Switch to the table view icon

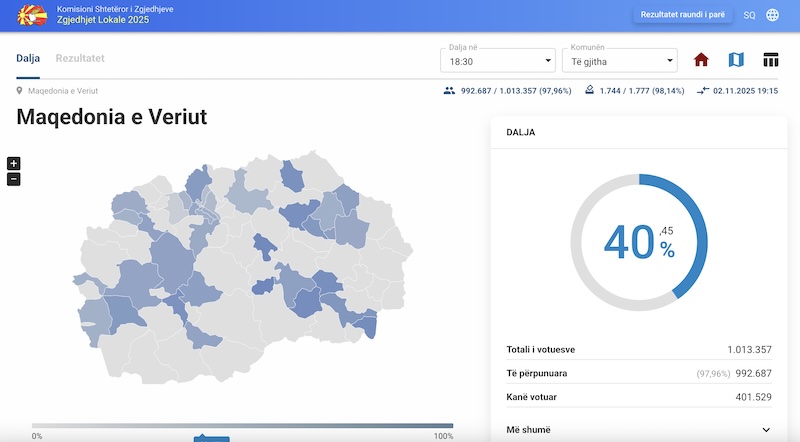[x=771, y=60]
